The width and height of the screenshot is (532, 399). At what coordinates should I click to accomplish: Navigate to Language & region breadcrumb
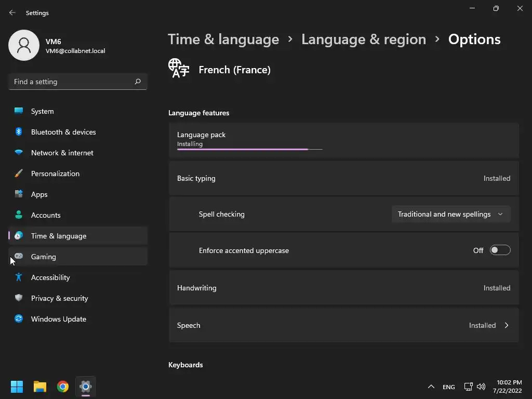pyautogui.click(x=364, y=39)
